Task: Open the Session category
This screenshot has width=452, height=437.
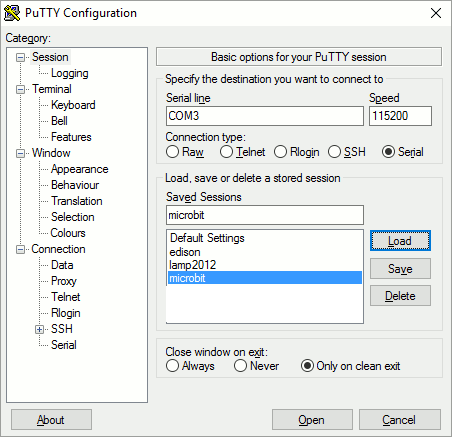Action: pos(50,57)
